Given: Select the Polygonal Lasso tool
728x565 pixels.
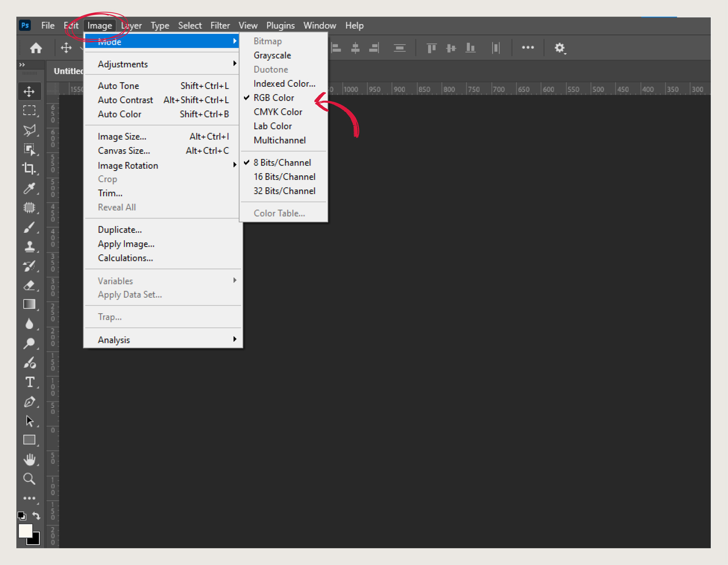Looking at the screenshot, I should [29, 130].
